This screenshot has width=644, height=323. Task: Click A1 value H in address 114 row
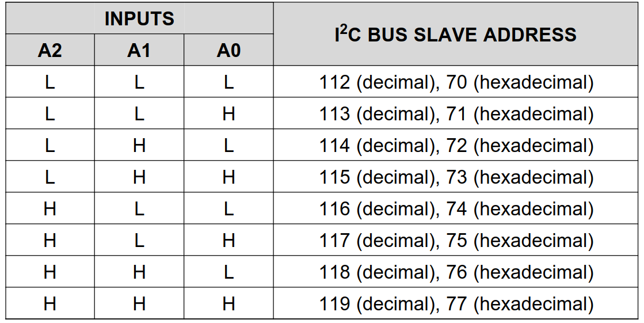pos(139,146)
